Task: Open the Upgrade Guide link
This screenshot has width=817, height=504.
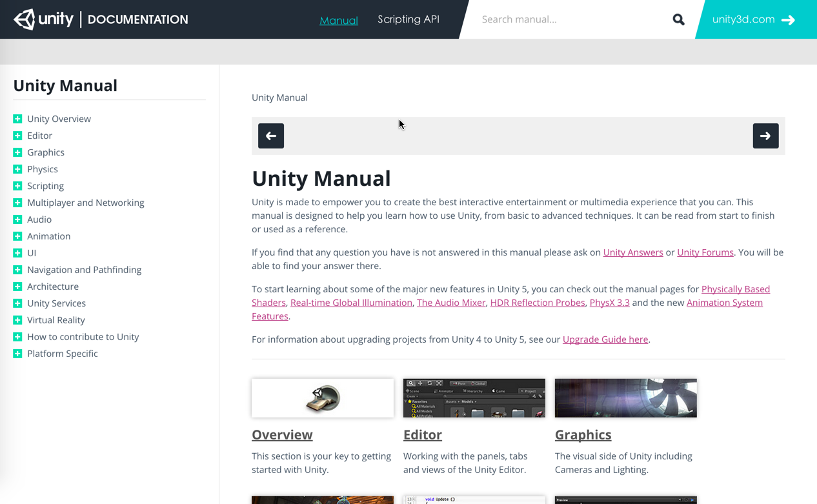Action: [605, 339]
